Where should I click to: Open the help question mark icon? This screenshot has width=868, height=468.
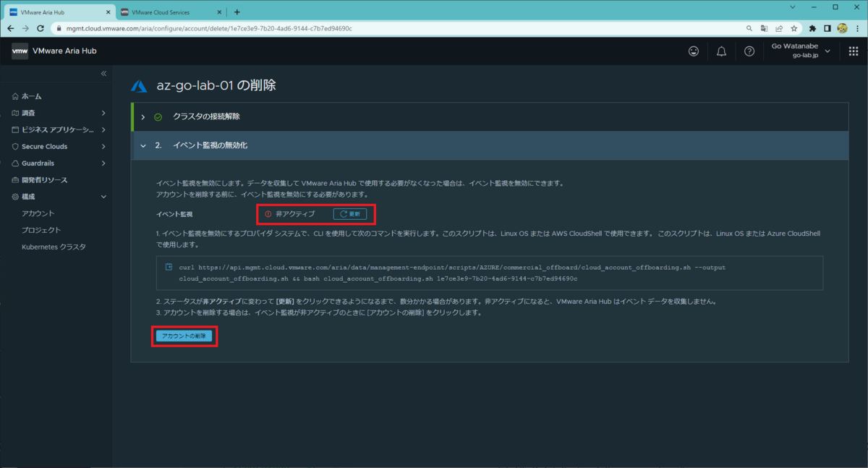[749, 51]
